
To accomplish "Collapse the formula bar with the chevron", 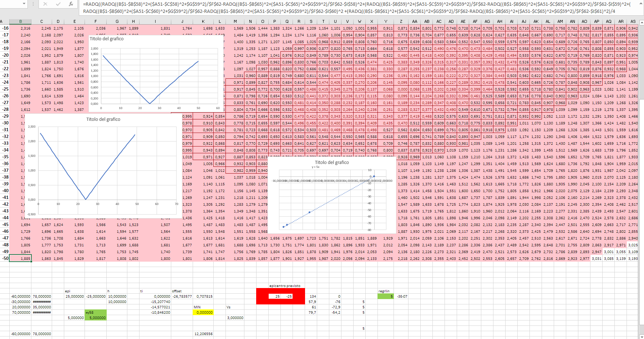I will click(641, 4).
